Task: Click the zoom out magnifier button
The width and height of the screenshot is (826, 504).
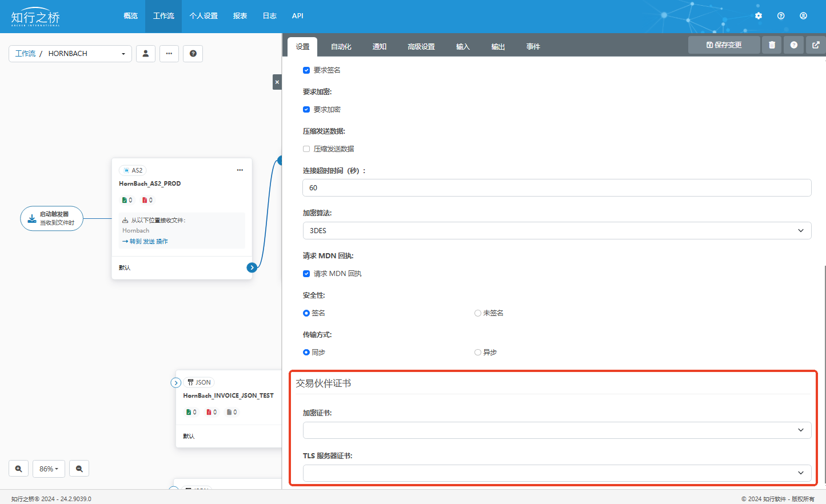Action: click(x=79, y=469)
